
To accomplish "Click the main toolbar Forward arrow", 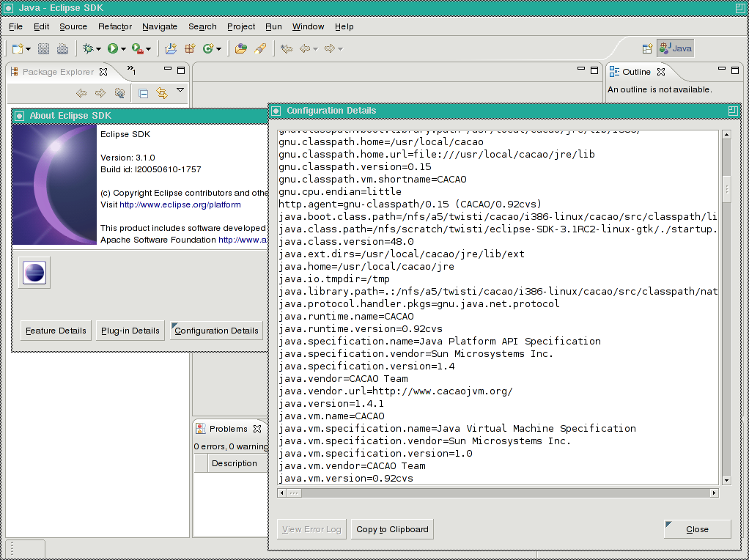I will (330, 48).
